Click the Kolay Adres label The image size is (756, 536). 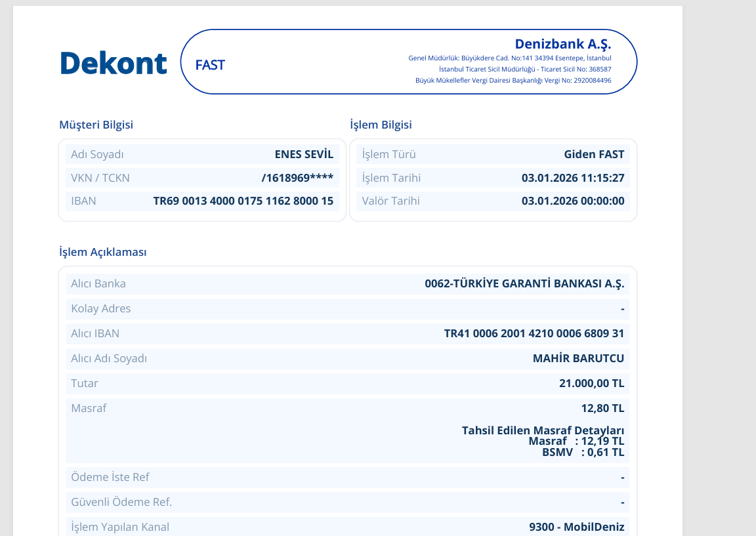(x=101, y=308)
